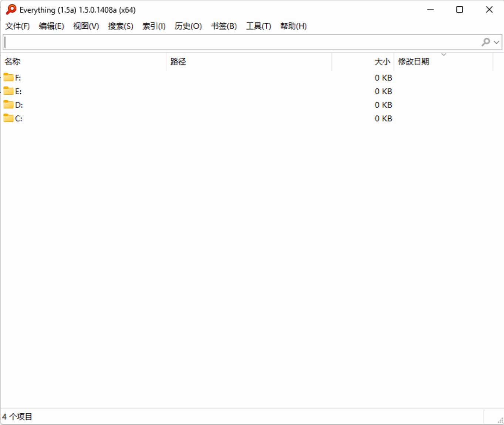This screenshot has width=504, height=425.
Task: Open the 索引(I) menu
Action: tap(154, 26)
